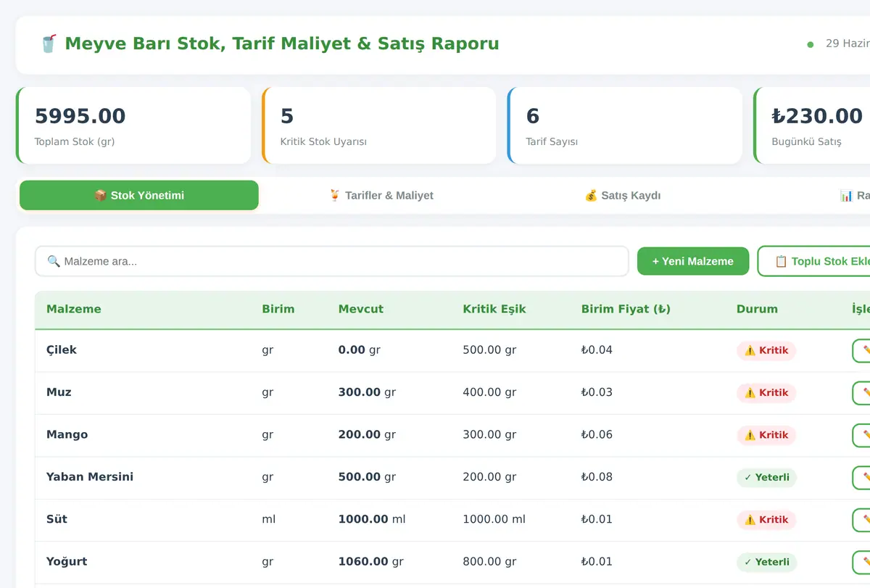
Task: Click the ₺0.06 unit price for Mango
Action: pos(597,435)
